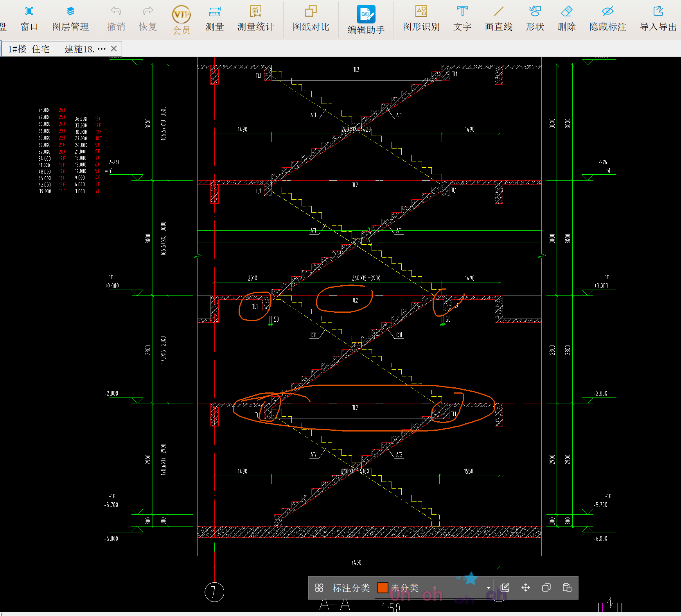Image resolution: width=681 pixels, height=616 pixels.
Task: Open 导入导出 import export
Action: tap(658, 18)
